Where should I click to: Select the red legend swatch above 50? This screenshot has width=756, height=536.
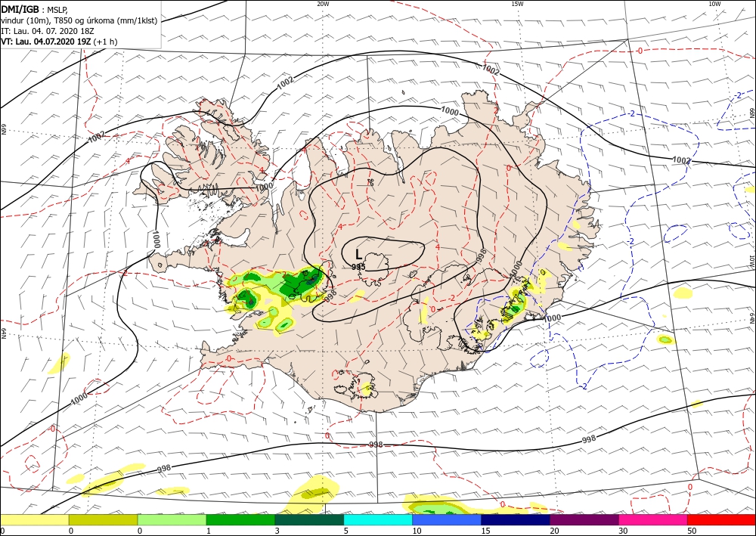[721, 519]
